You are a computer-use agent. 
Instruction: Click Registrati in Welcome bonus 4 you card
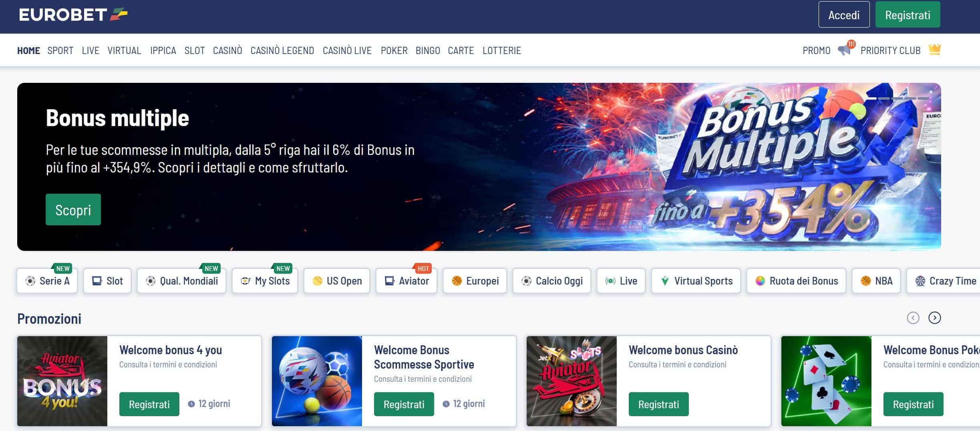tap(149, 404)
